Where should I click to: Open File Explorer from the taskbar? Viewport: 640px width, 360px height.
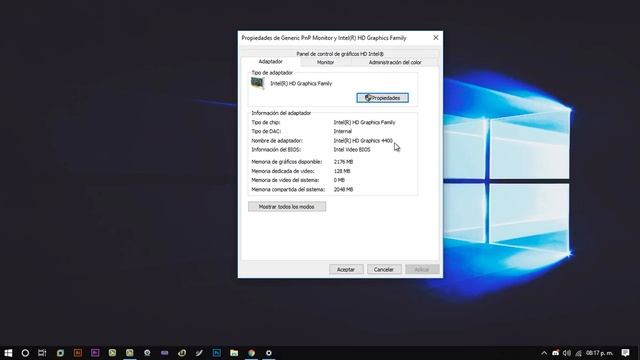pyautogui.click(x=234, y=353)
